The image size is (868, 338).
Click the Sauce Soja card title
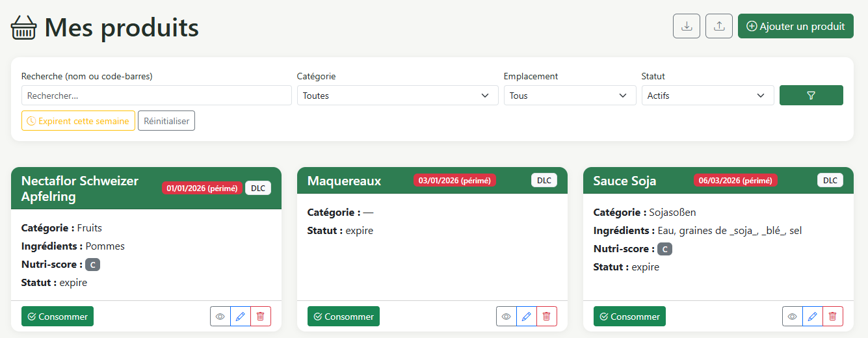point(625,181)
